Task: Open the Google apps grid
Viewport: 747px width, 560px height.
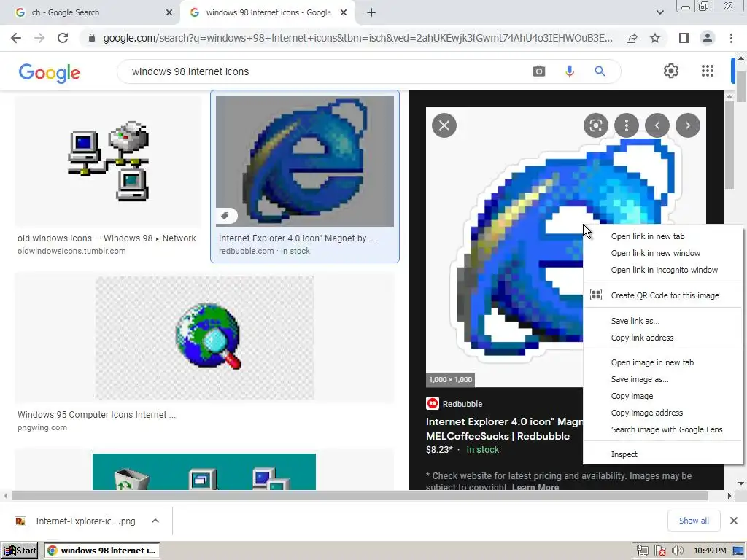Action: [708, 71]
